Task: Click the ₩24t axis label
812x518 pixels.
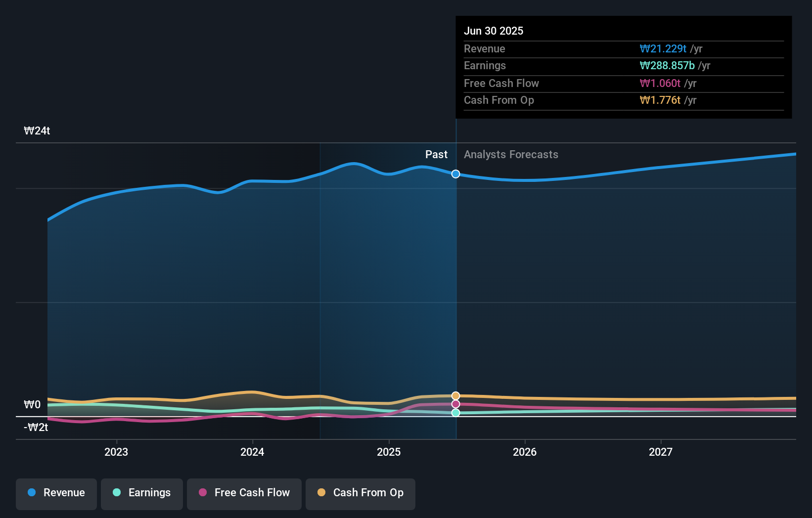Action: (x=37, y=130)
